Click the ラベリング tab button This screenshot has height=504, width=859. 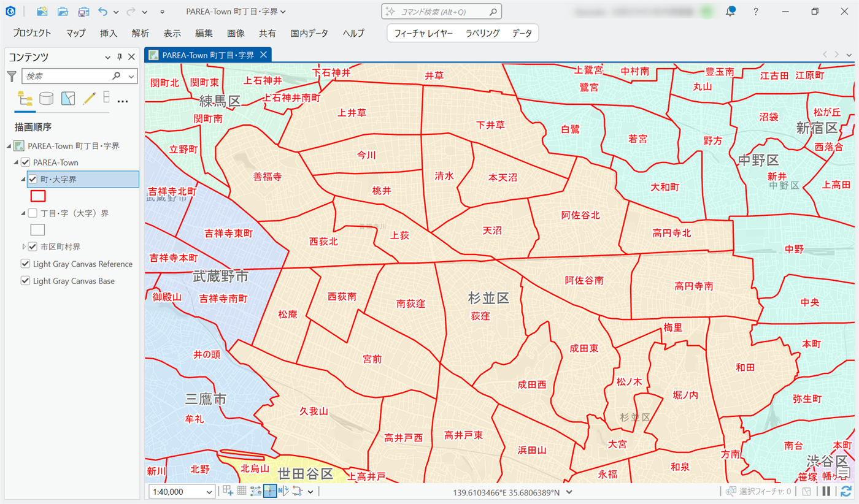482,33
